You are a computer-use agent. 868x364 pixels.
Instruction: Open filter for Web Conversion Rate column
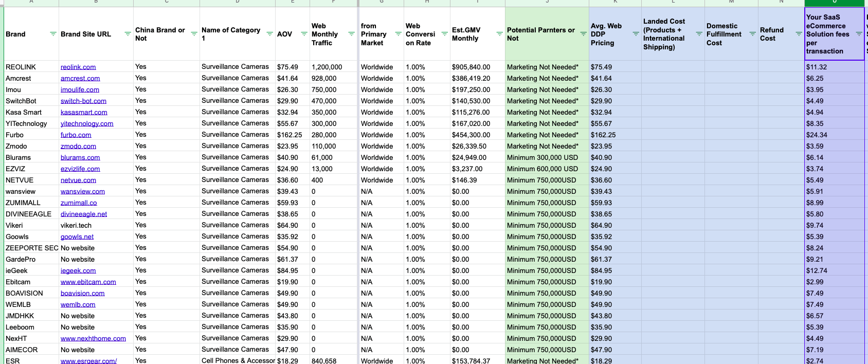click(444, 34)
